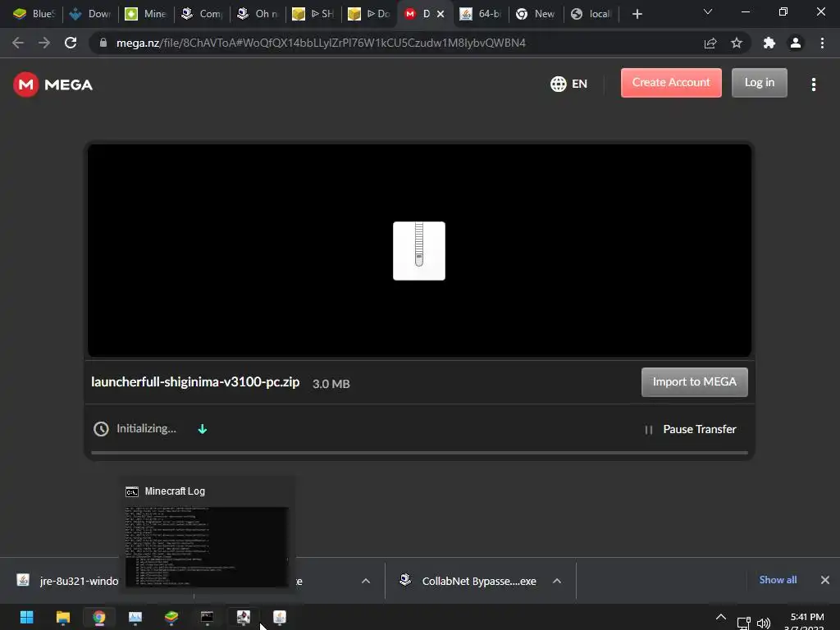Click the download progress bar
This screenshot has height=630, width=840.
click(x=419, y=453)
